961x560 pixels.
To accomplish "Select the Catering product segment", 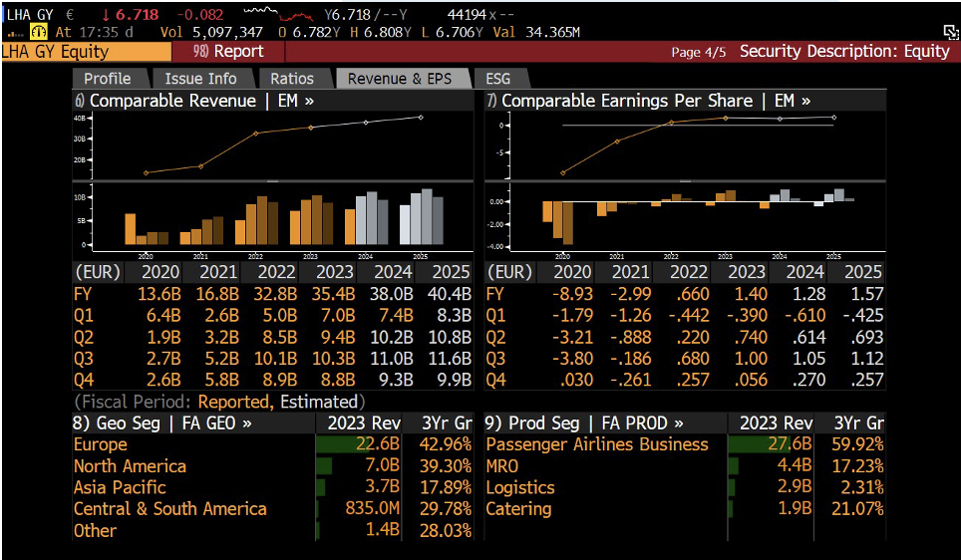I will 685,508.
